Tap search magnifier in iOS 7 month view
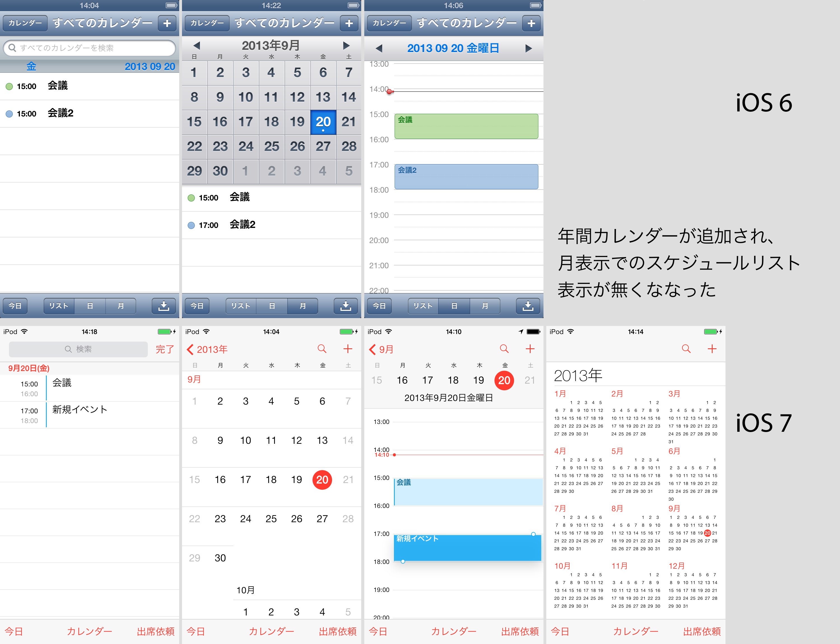This screenshot has width=840, height=644. [x=322, y=349]
